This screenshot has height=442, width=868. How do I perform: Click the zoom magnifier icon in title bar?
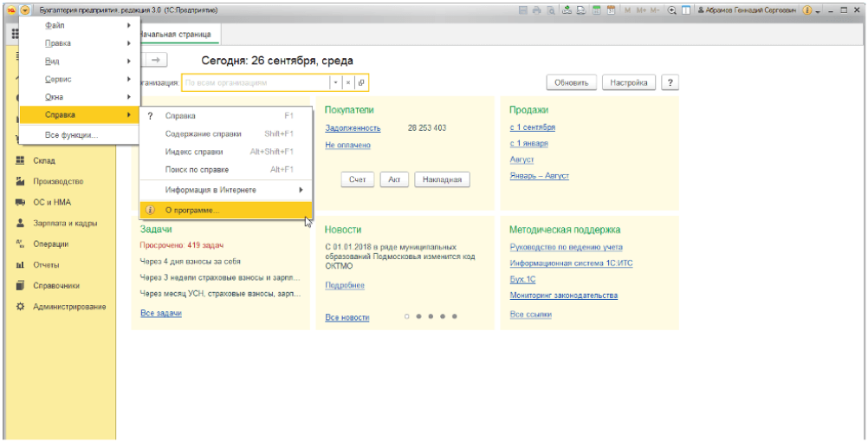(x=671, y=10)
